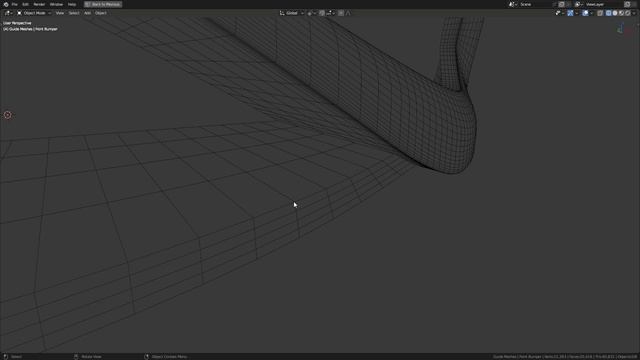The image size is (640, 360).
Task: Toggle the snapping magnet icon
Action: click(322, 13)
